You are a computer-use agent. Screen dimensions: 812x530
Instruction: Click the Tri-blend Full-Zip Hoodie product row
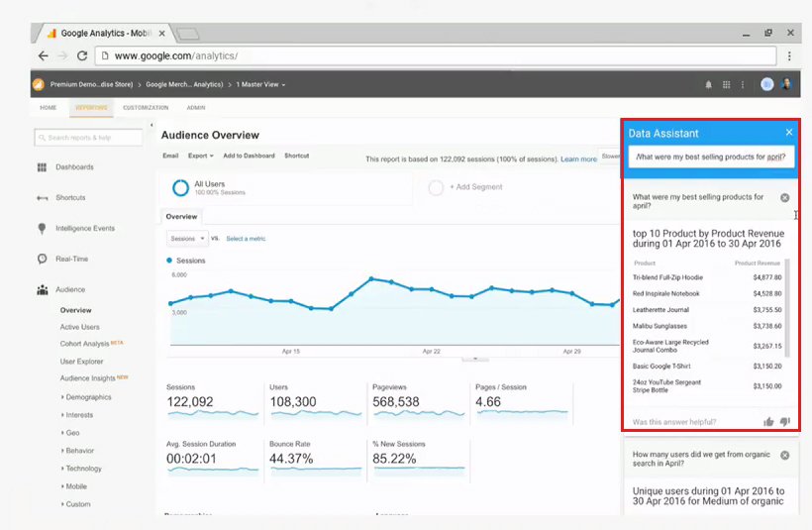point(707,277)
